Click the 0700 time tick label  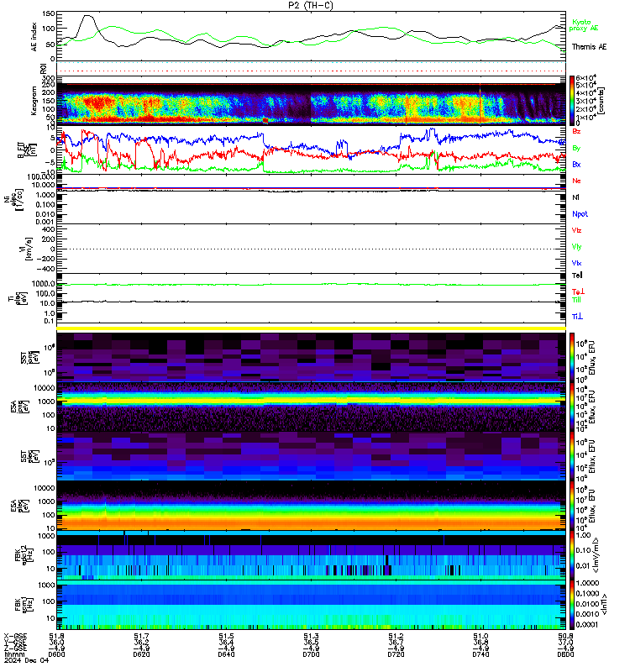(x=311, y=654)
